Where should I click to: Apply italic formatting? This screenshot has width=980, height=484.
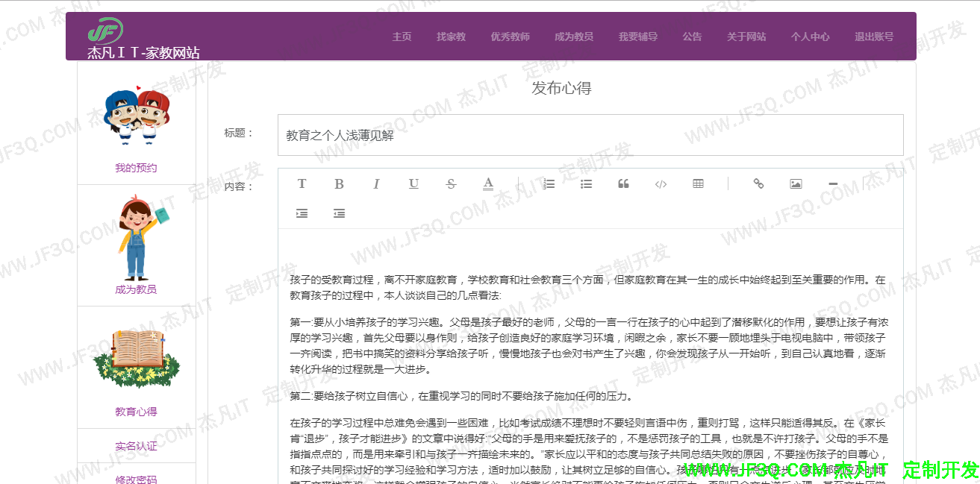tap(376, 183)
